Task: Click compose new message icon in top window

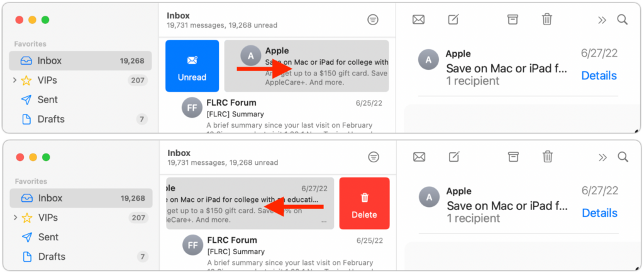Action: pos(453,19)
